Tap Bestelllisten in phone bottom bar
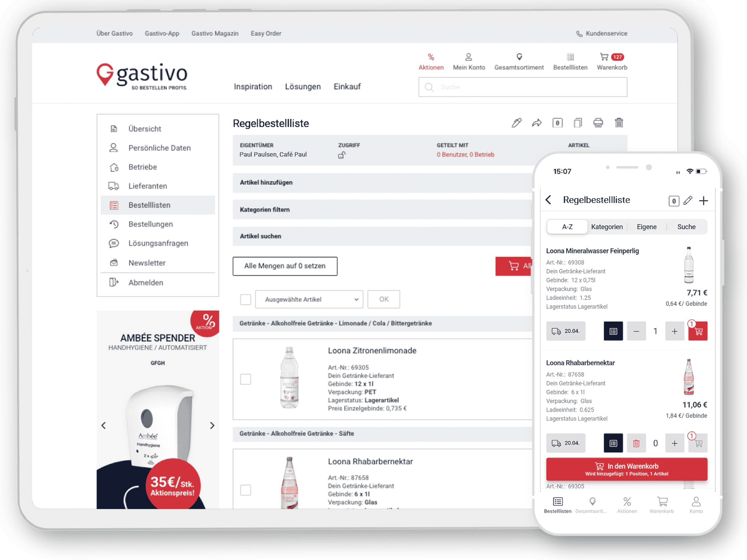This screenshot has width=747, height=560. point(558,505)
